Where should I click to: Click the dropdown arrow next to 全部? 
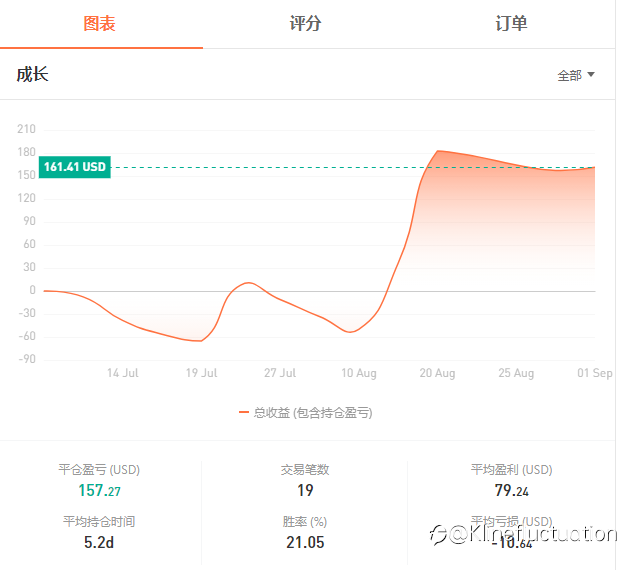591,75
